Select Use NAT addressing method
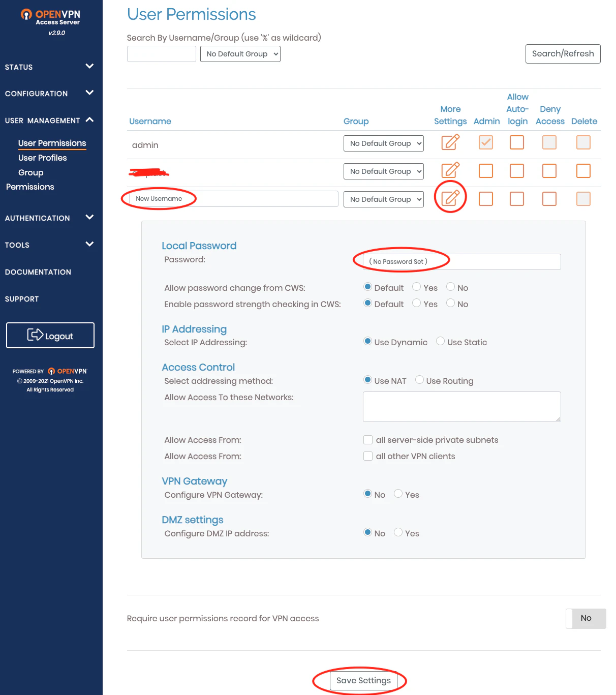The image size is (616, 695). (368, 380)
